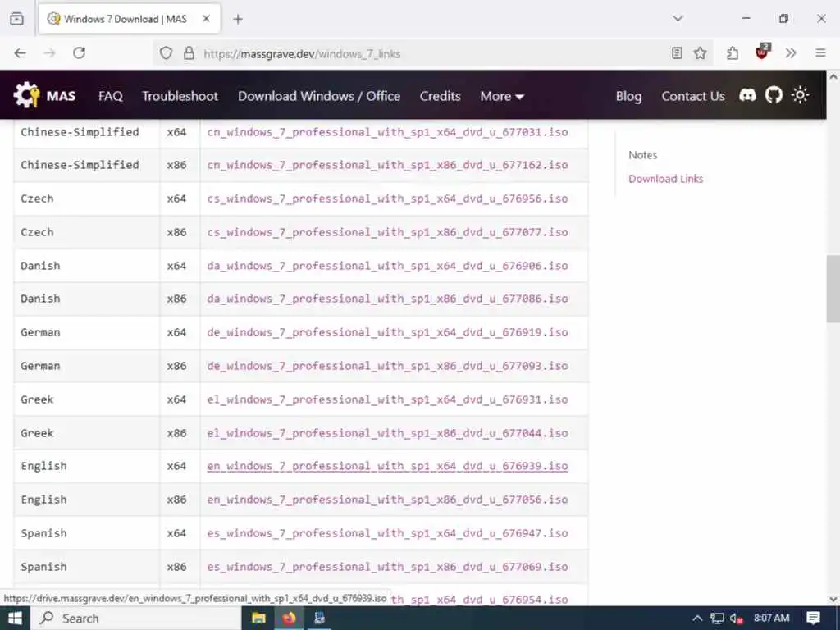Click Firefox icon in taskbar
The width and height of the screenshot is (840, 630).
(x=290, y=619)
